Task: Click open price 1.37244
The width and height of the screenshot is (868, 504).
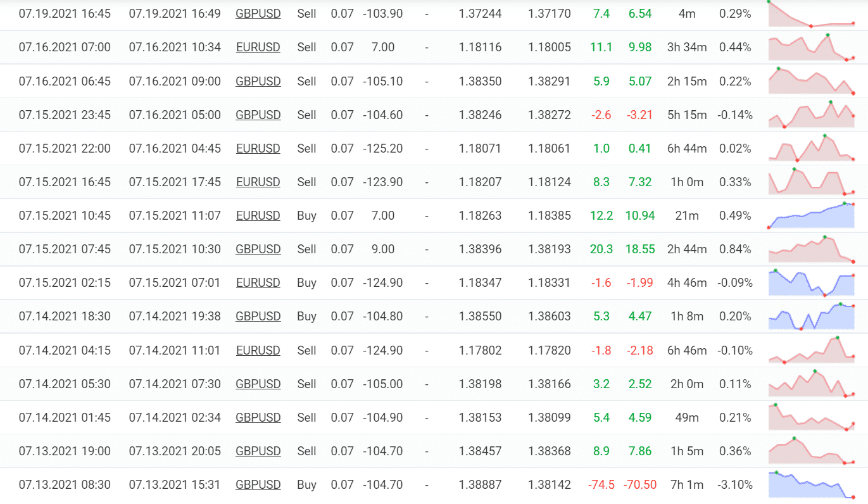Action: point(480,13)
